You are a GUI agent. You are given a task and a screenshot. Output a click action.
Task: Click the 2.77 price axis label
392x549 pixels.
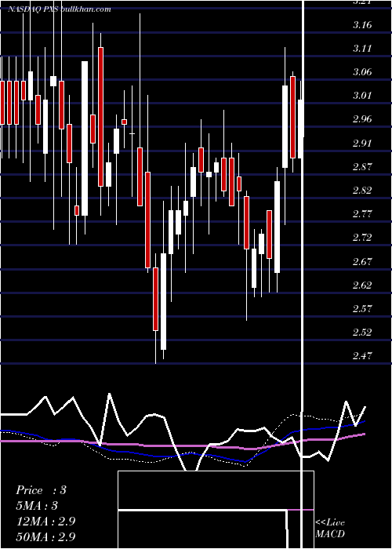(362, 214)
